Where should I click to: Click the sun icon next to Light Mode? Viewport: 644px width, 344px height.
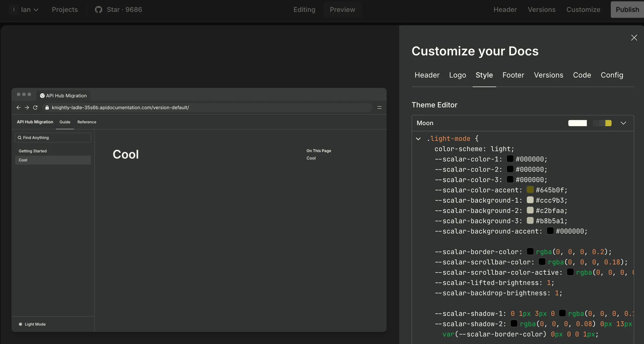pyautogui.click(x=20, y=324)
